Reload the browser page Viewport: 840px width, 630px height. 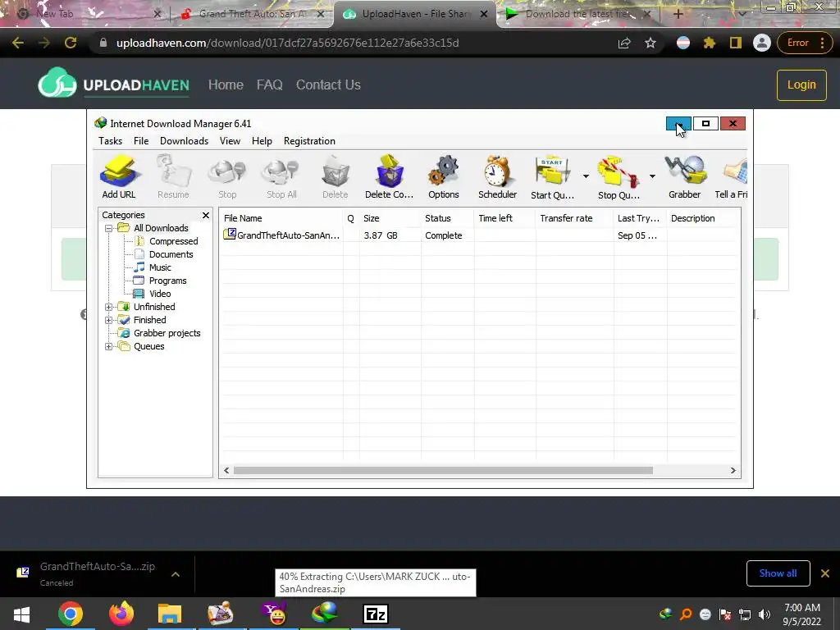pos(71,43)
